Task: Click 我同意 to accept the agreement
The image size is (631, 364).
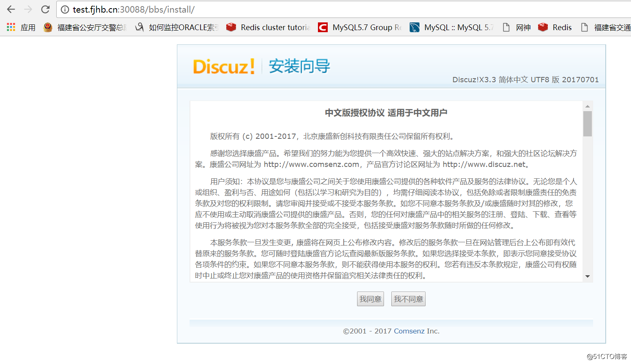Action: coord(371,299)
